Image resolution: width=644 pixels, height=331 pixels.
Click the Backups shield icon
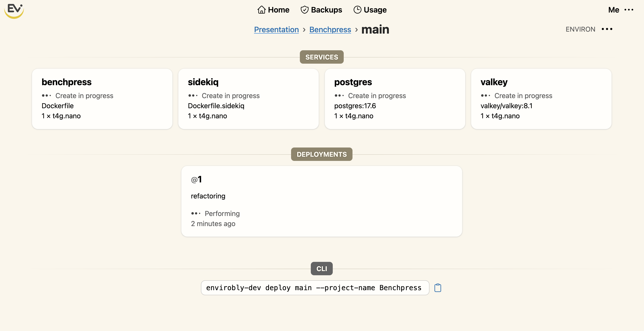coord(304,10)
